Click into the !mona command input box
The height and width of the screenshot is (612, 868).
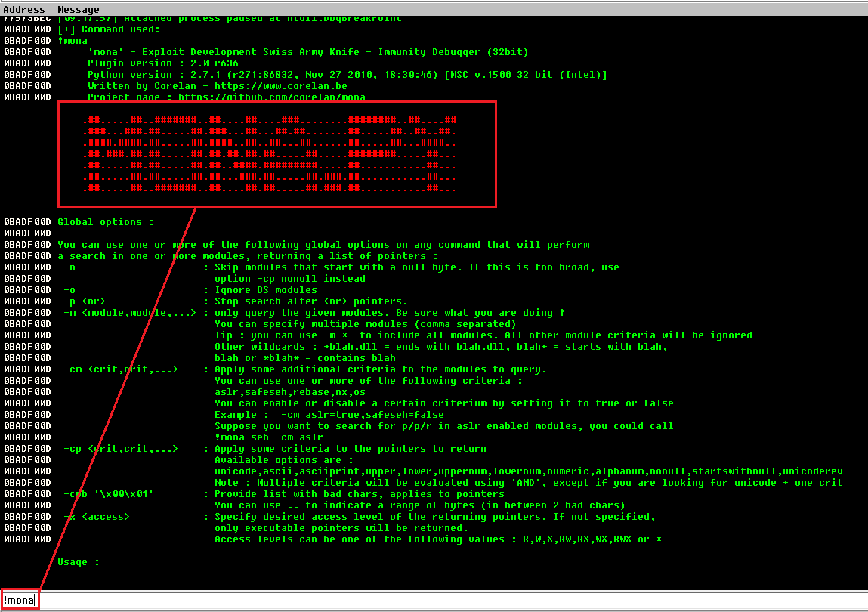[378, 601]
